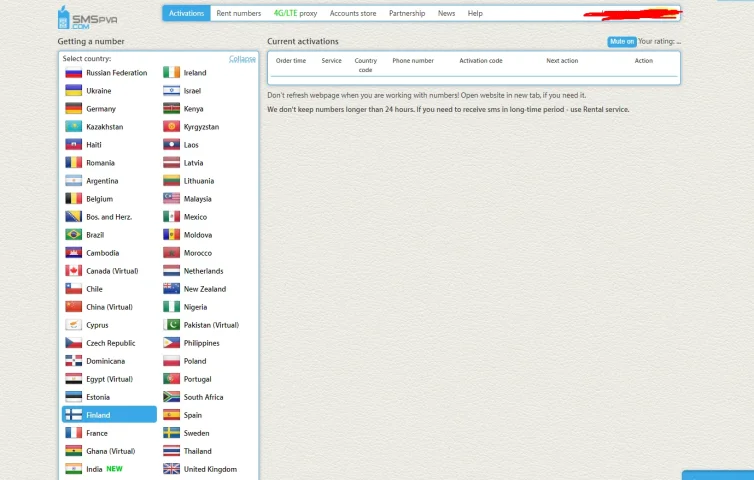Image resolution: width=754 pixels, height=480 pixels.
Task: Click the Mexico flag icon
Action: click(x=171, y=217)
